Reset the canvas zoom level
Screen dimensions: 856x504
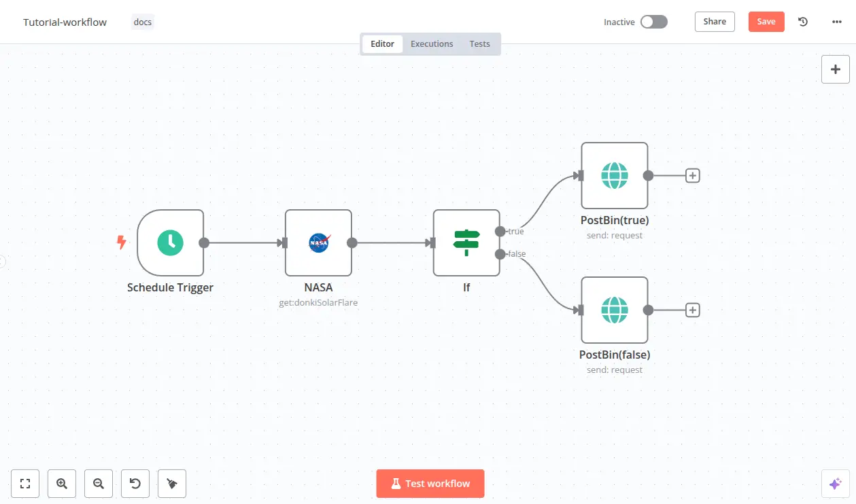click(135, 484)
